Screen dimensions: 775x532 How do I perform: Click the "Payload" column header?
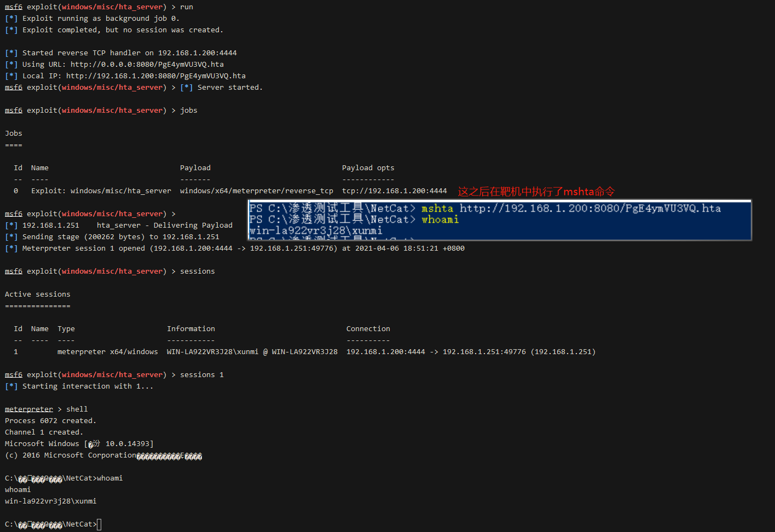195,168
